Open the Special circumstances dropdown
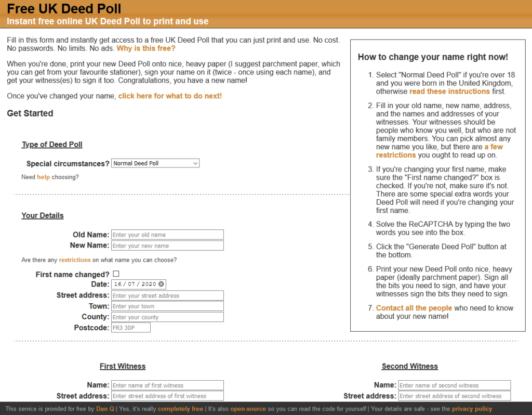 [x=155, y=163]
